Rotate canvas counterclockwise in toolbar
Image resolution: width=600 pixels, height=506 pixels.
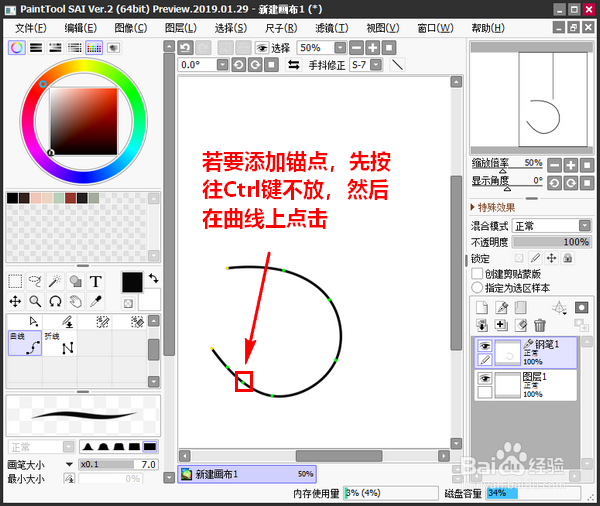point(238,65)
